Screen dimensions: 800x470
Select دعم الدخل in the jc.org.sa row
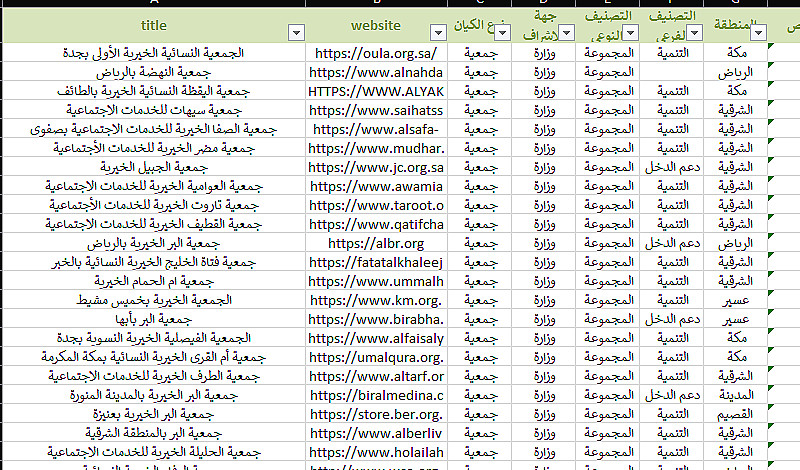tap(672, 167)
